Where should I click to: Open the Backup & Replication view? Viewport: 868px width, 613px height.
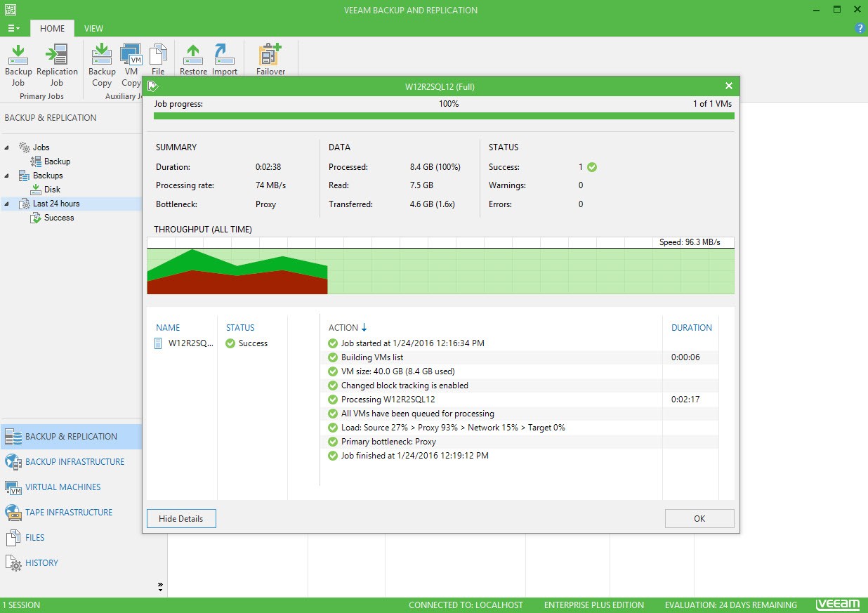point(70,437)
